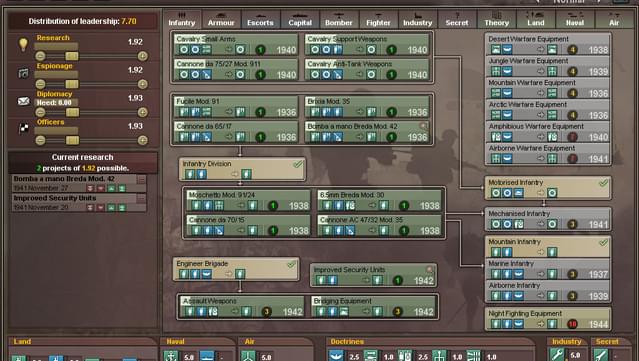Decrease Espionage leadership with minus button

40,84
